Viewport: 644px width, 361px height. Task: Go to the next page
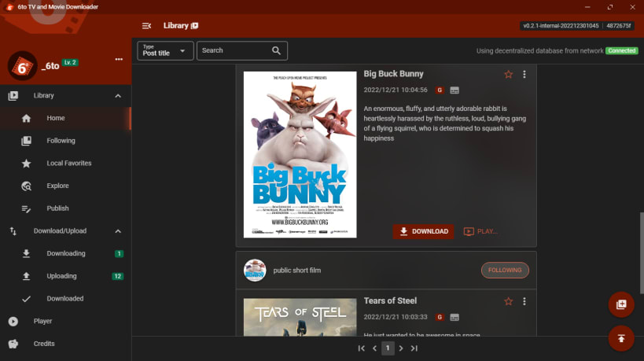[401, 348]
